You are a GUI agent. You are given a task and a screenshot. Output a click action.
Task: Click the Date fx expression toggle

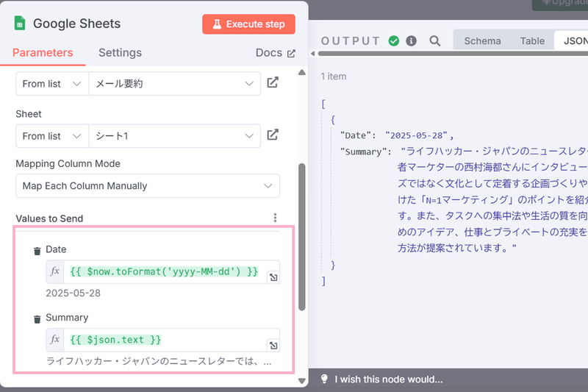coord(55,271)
